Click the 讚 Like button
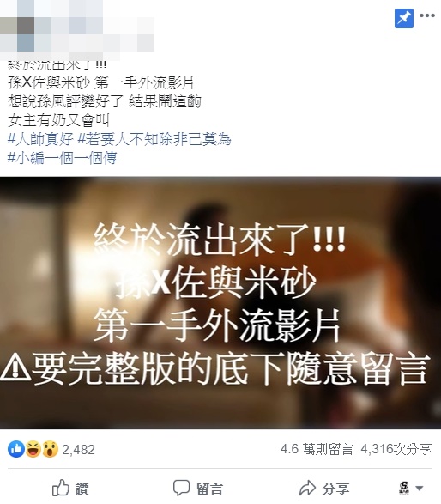This screenshot has height=504, width=441. coord(70,489)
